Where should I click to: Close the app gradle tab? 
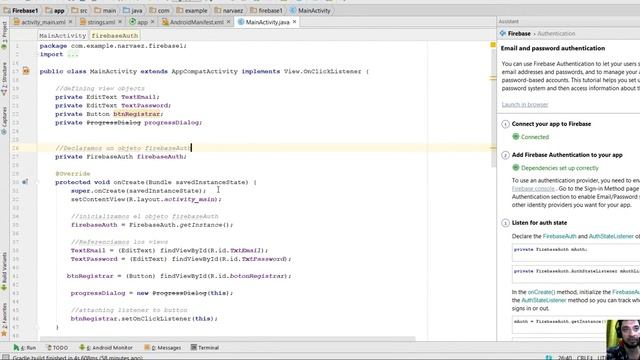tap(153, 22)
